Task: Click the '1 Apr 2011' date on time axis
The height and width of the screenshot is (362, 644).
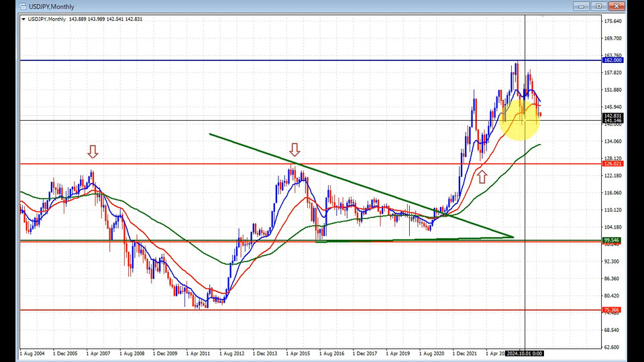Action: (198, 353)
